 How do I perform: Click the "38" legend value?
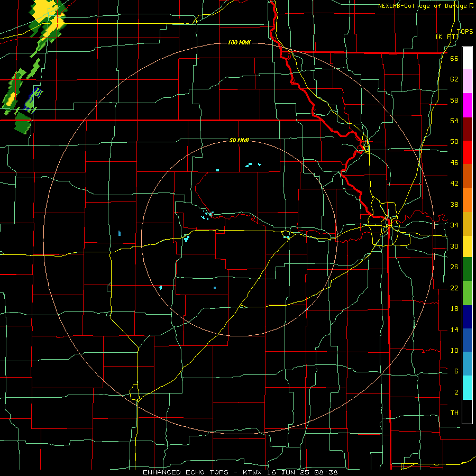454,204
